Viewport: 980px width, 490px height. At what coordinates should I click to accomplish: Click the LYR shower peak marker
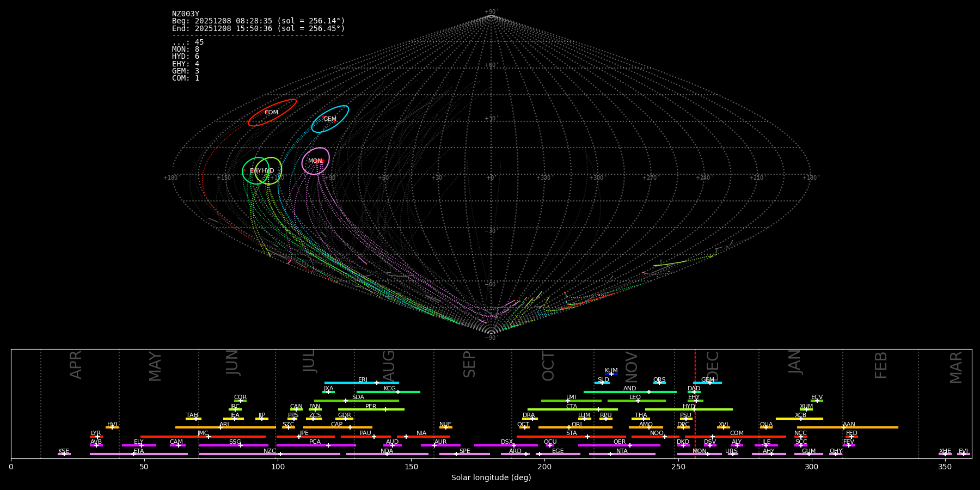[x=97, y=437]
